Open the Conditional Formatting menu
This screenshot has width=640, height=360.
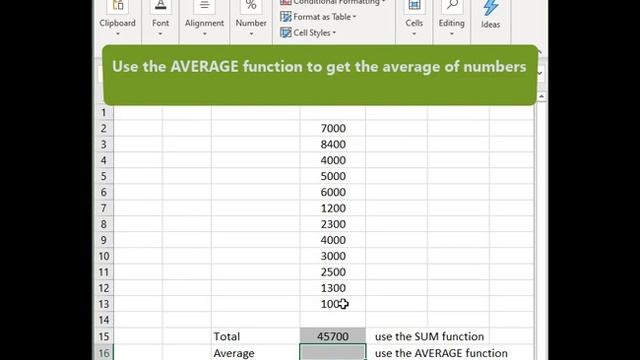[333, 2]
